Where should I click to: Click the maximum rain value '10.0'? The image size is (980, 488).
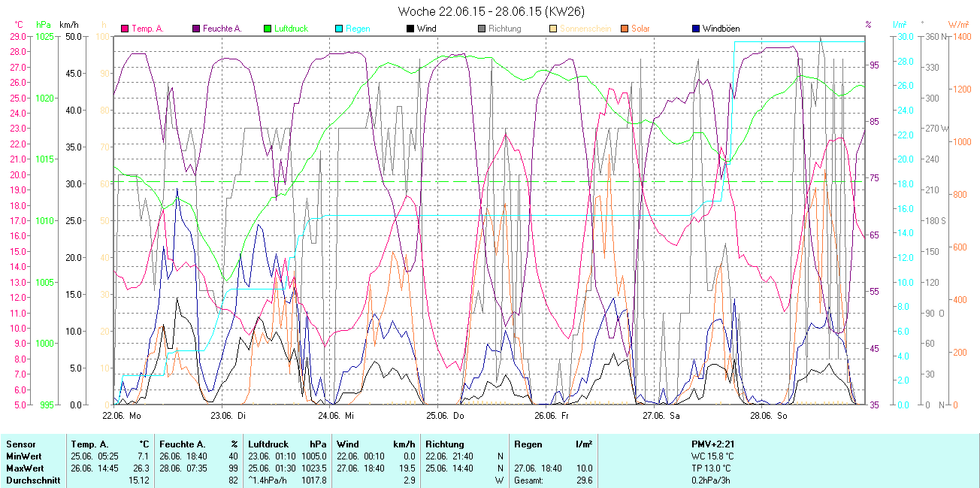click(x=584, y=468)
